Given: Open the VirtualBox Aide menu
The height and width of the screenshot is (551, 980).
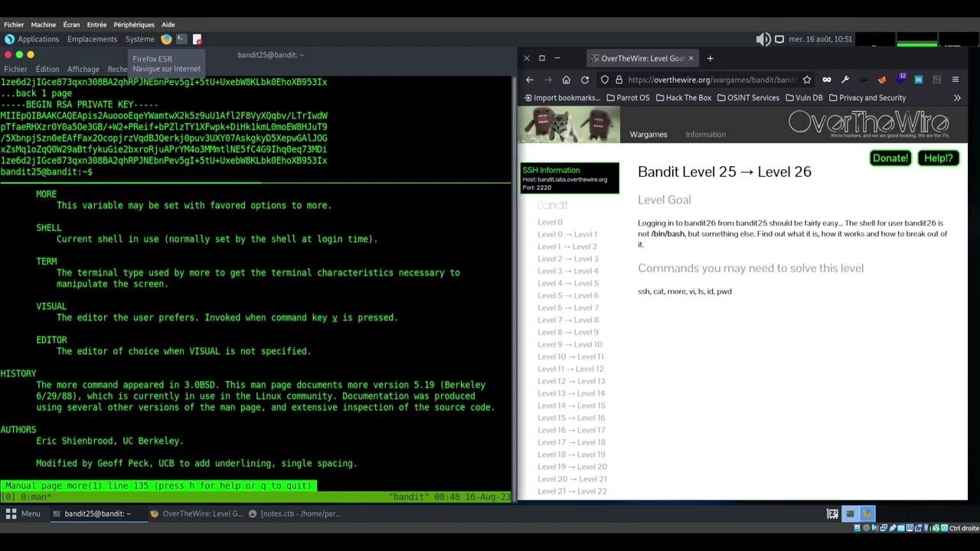Looking at the screenshot, I should tap(168, 24).
